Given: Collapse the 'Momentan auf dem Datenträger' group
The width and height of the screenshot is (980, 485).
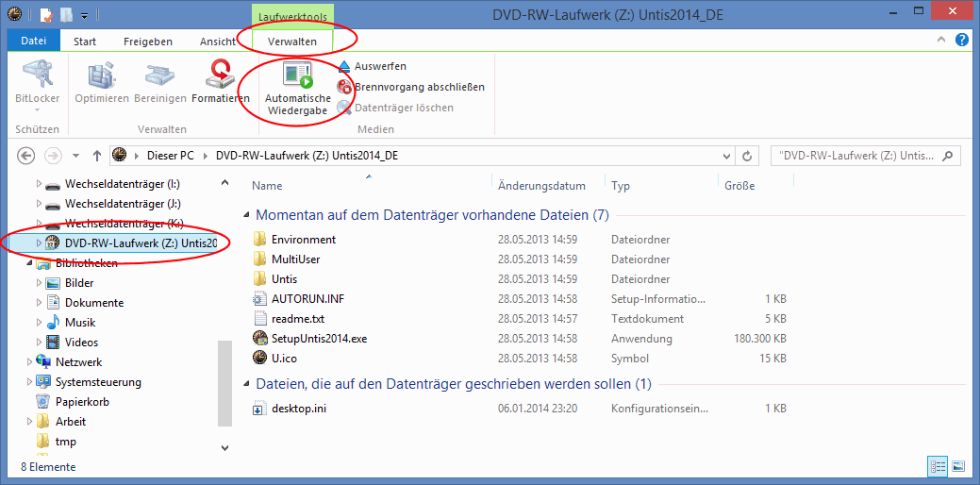Looking at the screenshot, I should pyautogui.click(x=247, y=216).
